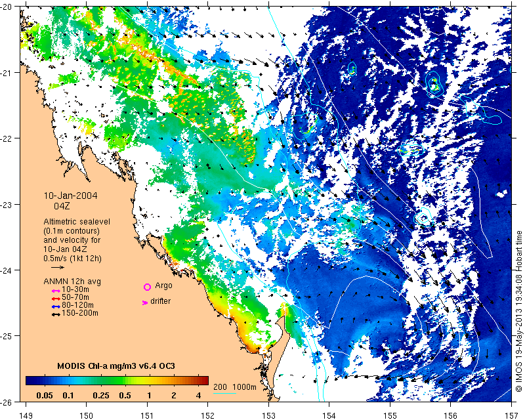Click the cyan 200m depth contour line sample
Image resolution: width=525 pixels, height=420 pixels.
(x=224, y=393)
